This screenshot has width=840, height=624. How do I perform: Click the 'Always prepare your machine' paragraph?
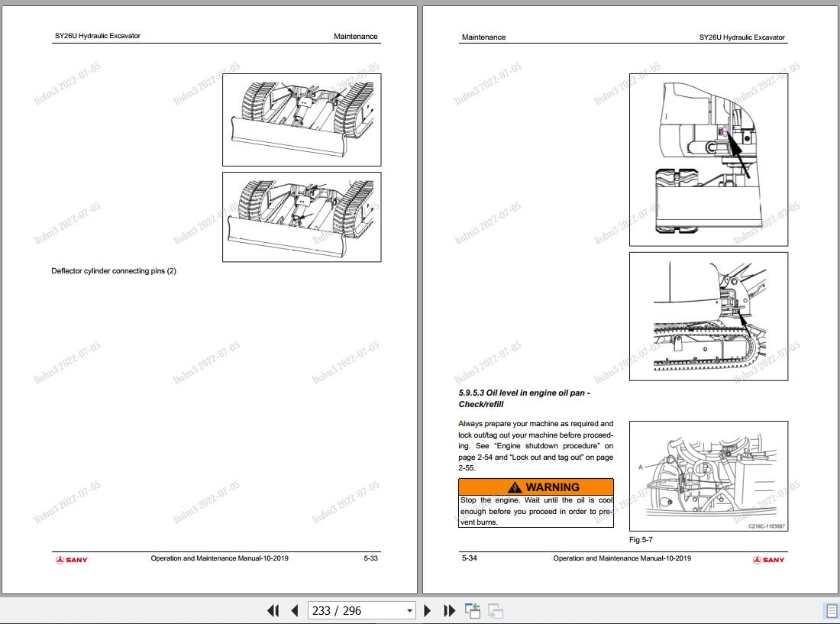[536, 445]
